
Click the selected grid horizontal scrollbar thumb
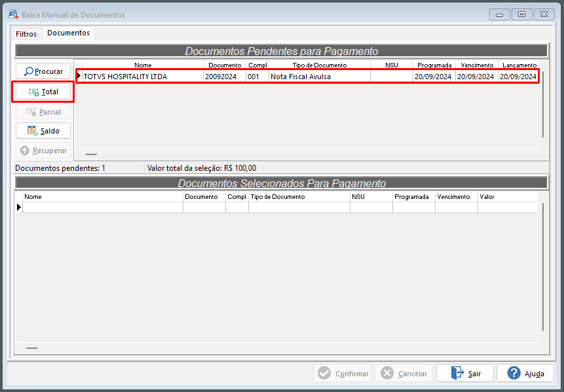[31, 348]
